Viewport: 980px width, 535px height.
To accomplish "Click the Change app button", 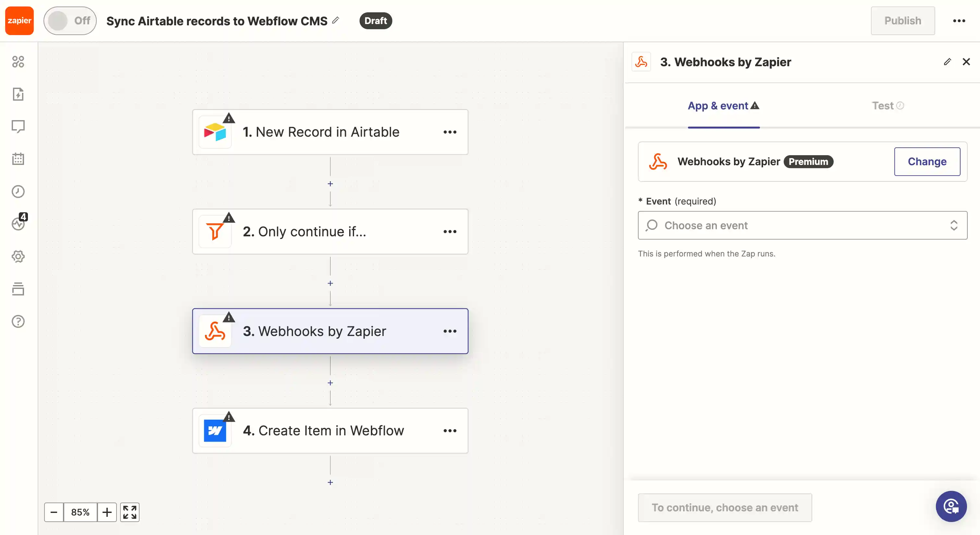I will pos(927,162).
